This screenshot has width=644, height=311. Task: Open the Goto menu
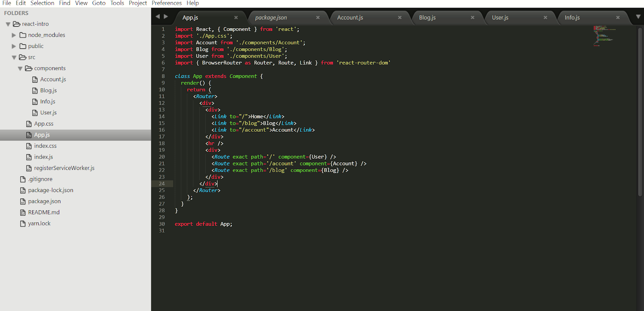(x=99, y=3)
